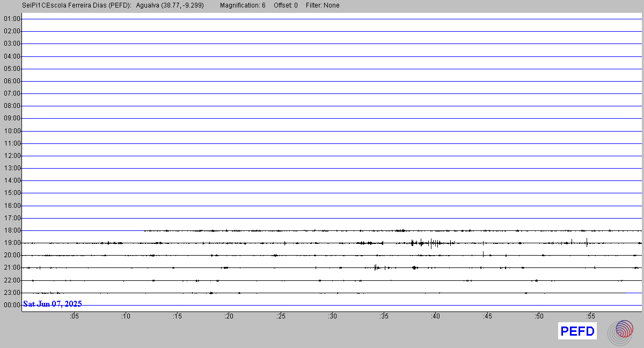644x348 pixels.
Task: Click the Magnification: 6 header text
Action: (243, 5)
